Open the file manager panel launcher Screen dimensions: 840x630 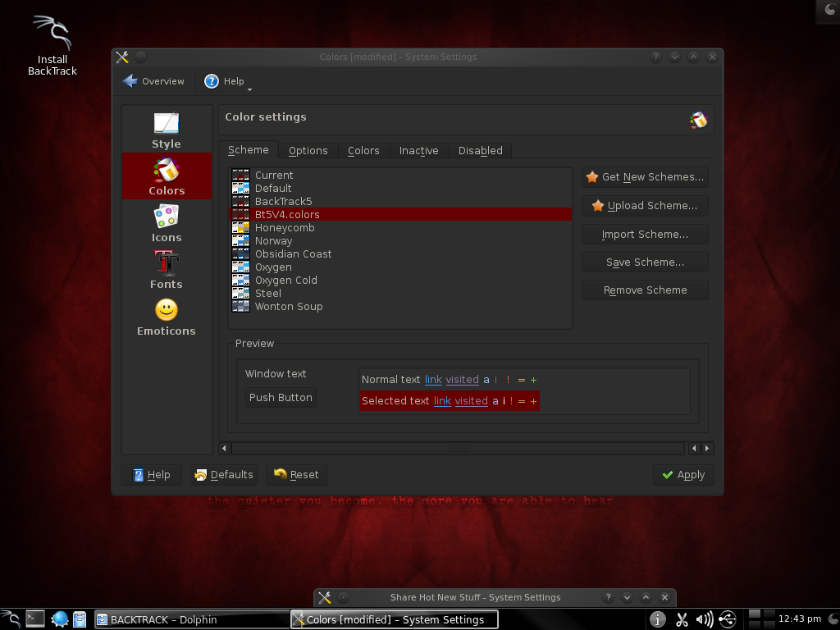pos(80,619)
